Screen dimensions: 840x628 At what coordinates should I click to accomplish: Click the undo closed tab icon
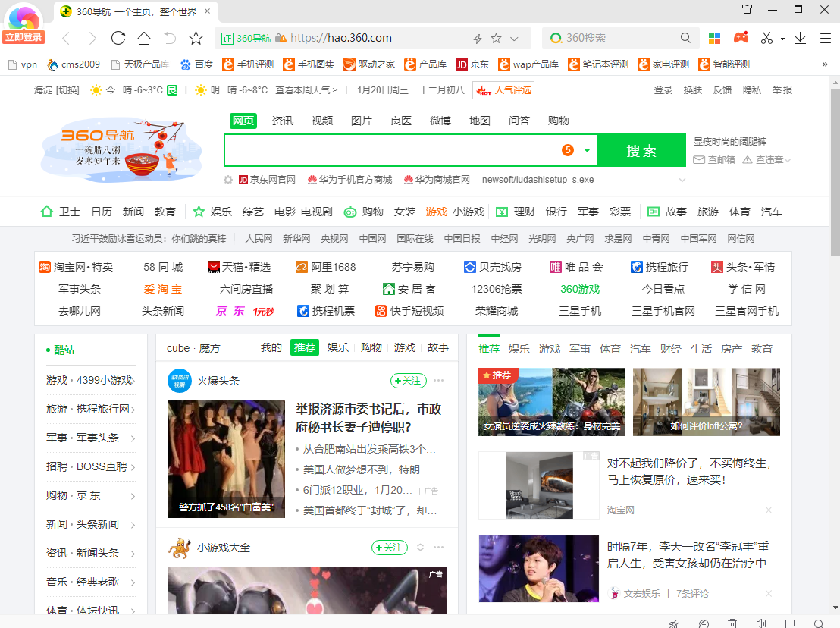(170, 38)
